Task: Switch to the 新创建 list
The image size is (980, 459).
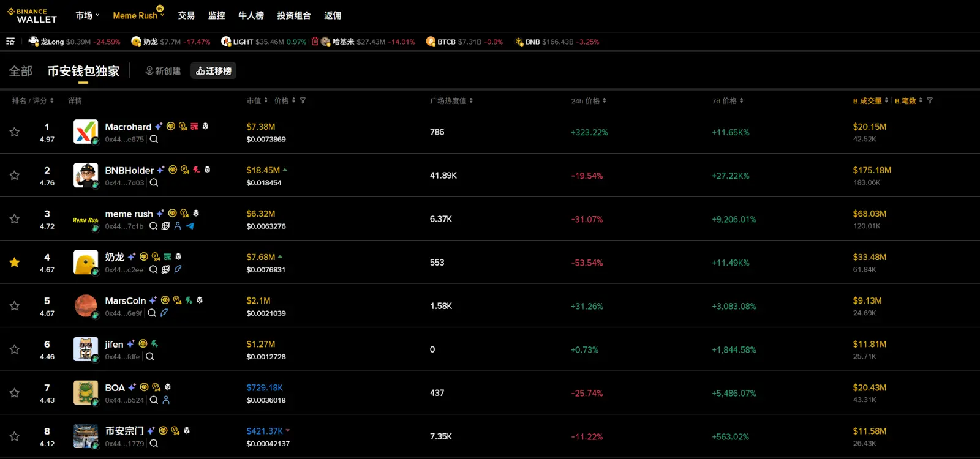Action: tap(163, 71)
